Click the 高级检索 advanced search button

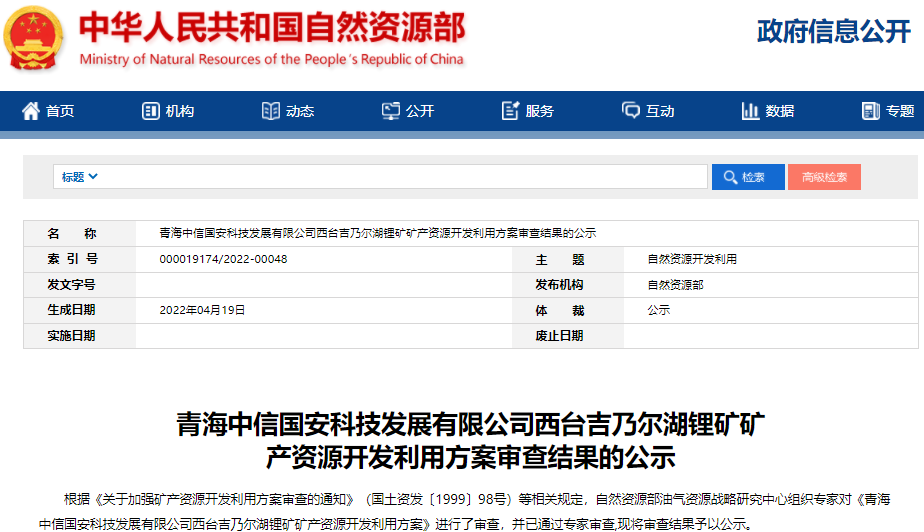coord(824,177)
